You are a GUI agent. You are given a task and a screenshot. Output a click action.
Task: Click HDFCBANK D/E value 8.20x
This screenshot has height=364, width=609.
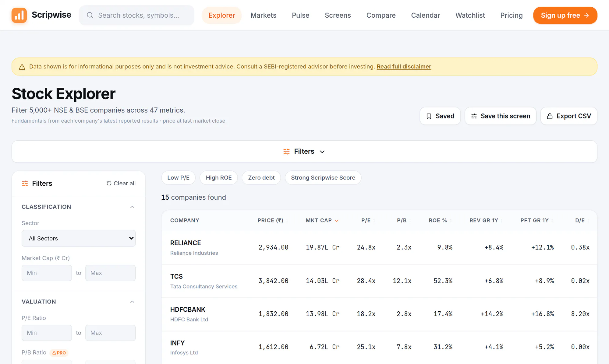pos(580,314)
